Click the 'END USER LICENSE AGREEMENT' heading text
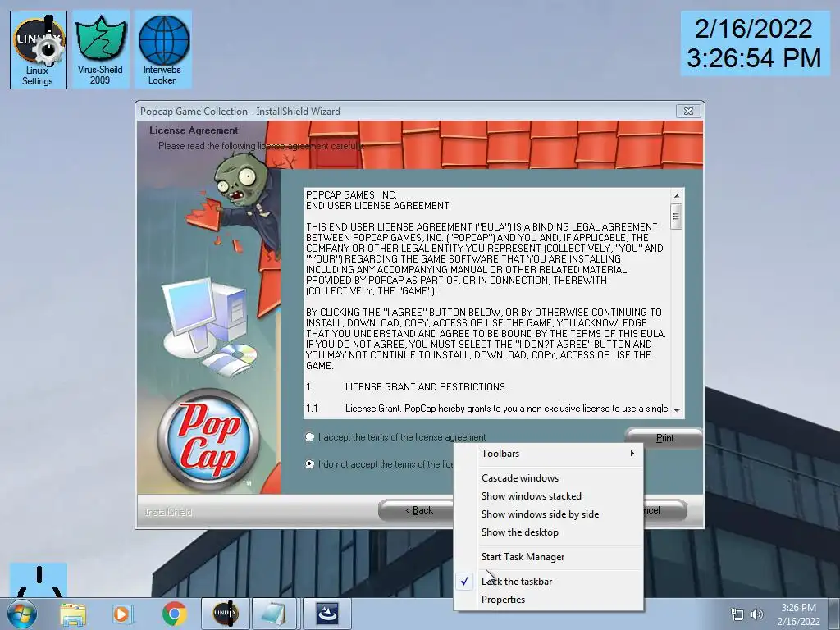 [377, 206]
